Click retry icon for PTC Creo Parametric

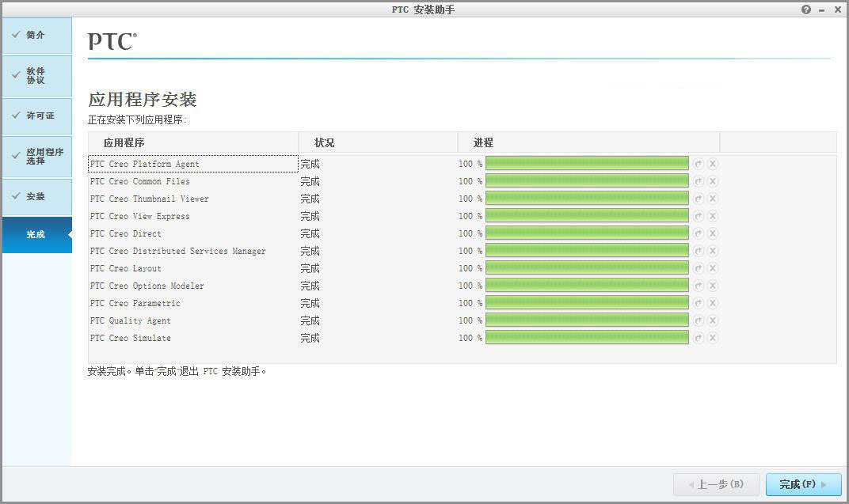(x=698, y=303)
